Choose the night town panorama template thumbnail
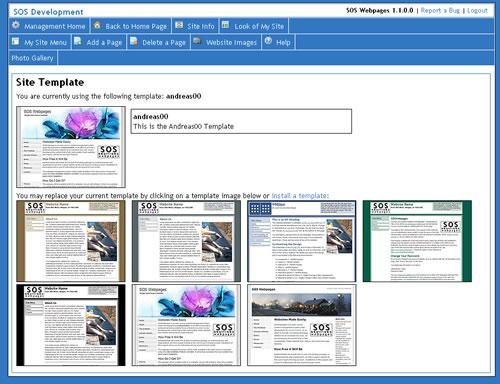500x384 pixels. click(x=302, y=325)
